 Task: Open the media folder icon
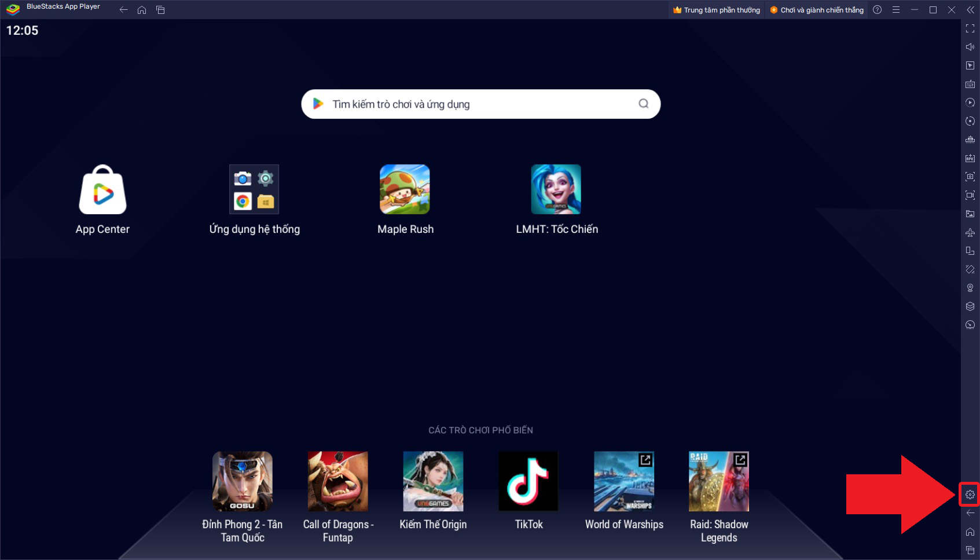(x=970, y=214)
